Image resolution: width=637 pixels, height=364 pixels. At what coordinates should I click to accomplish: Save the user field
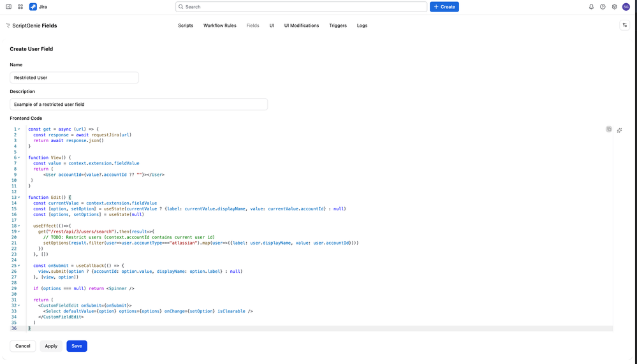77,346
